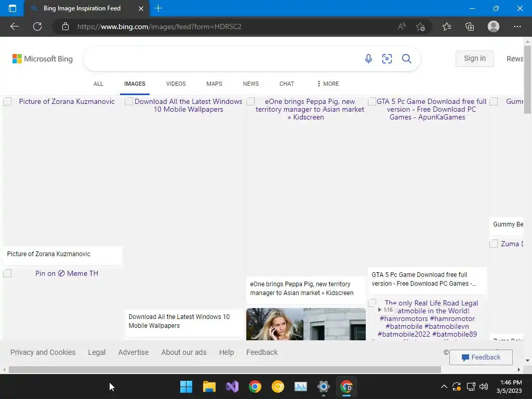The height and width of the screenshot is (399, 532).
Task: Check box beside Zuma item
Action: click(494, 244)
